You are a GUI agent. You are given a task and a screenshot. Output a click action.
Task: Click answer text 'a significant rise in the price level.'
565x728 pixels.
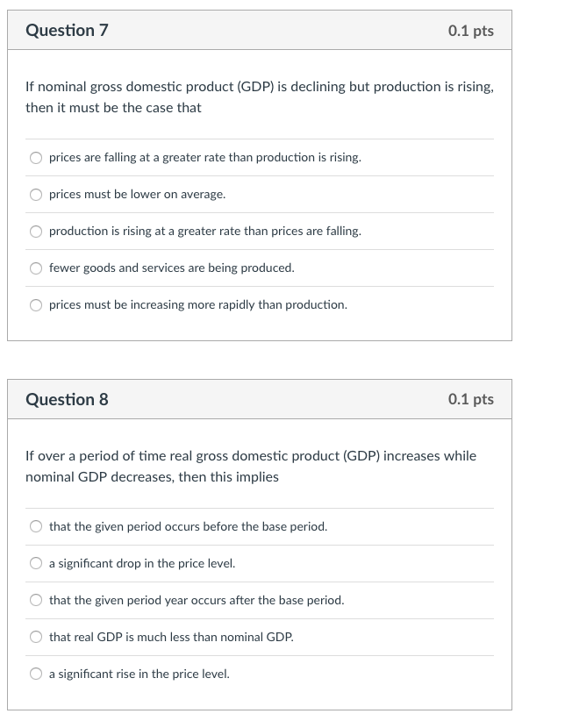point(139,674)
